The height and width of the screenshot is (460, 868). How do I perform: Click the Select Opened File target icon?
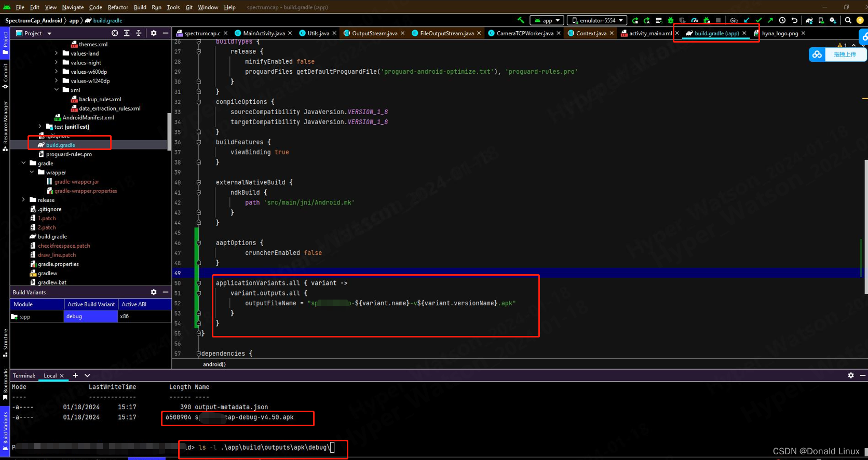[115, 33]
